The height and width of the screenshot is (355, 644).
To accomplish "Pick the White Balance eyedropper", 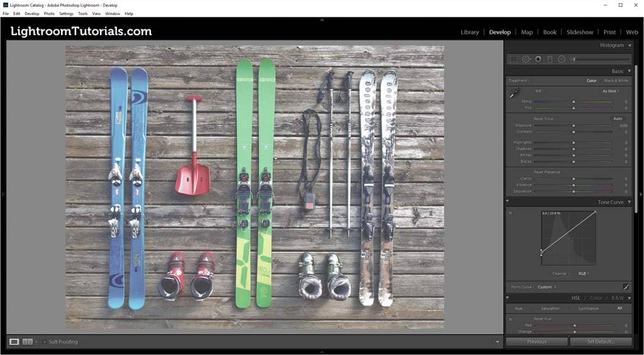I will tap(514, 94).
